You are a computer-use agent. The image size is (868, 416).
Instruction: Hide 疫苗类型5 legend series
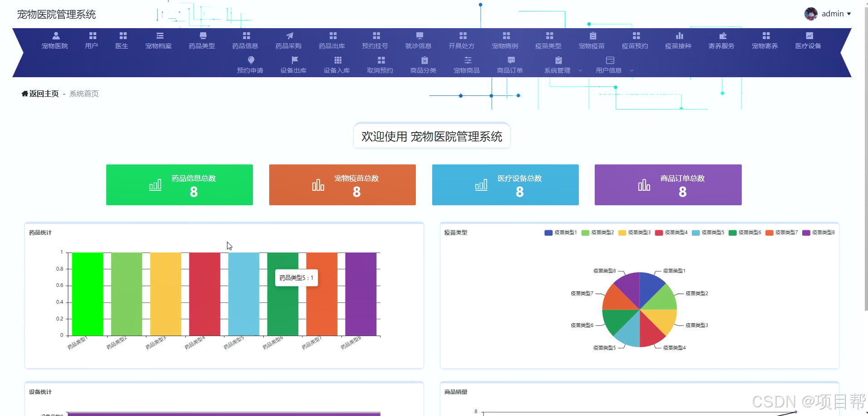[x=708, y=233]
